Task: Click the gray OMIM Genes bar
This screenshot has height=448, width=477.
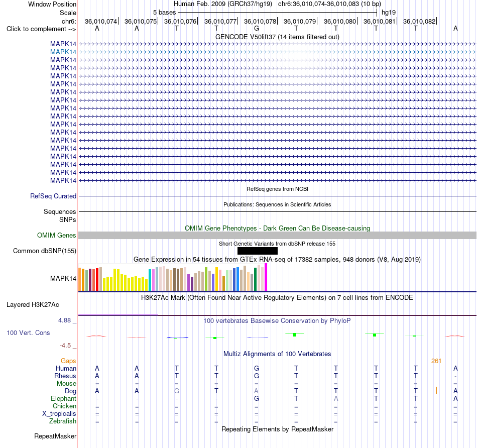Action: (278, 235)
